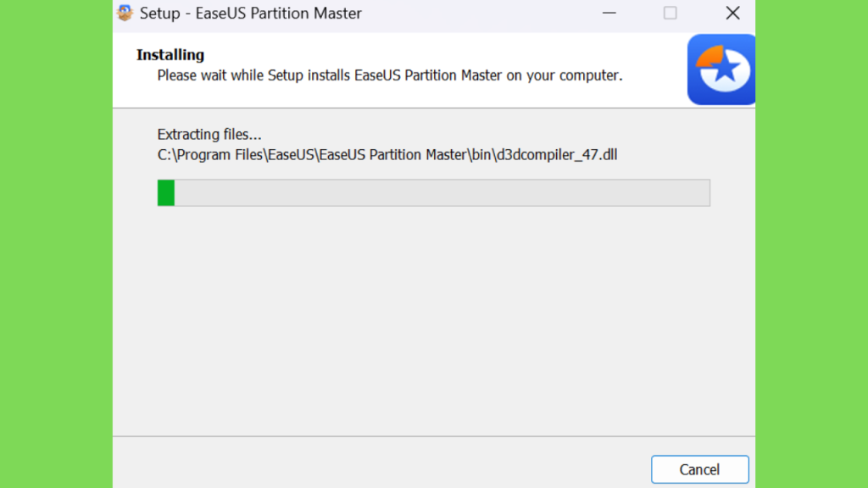Cancel the EaseUS Partition Master installation
Viewport: 868px width, 488px height.
click(x=699, y=469)
